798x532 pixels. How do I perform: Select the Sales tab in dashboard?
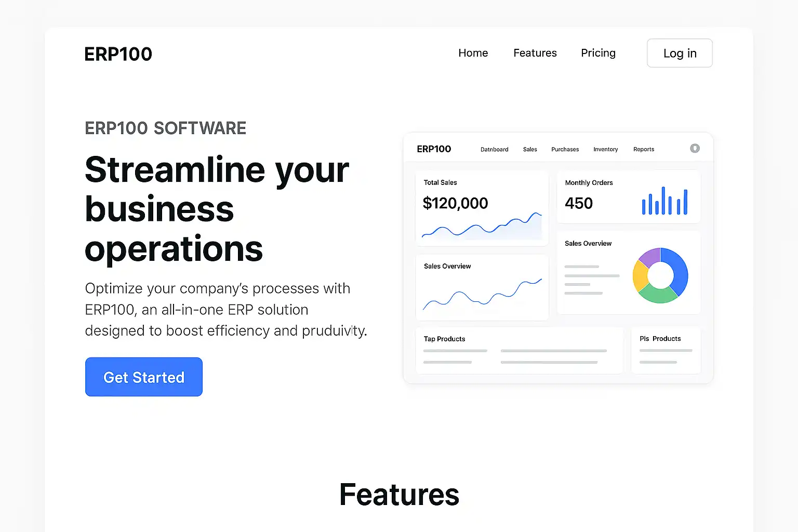click(x=530, y=150)
